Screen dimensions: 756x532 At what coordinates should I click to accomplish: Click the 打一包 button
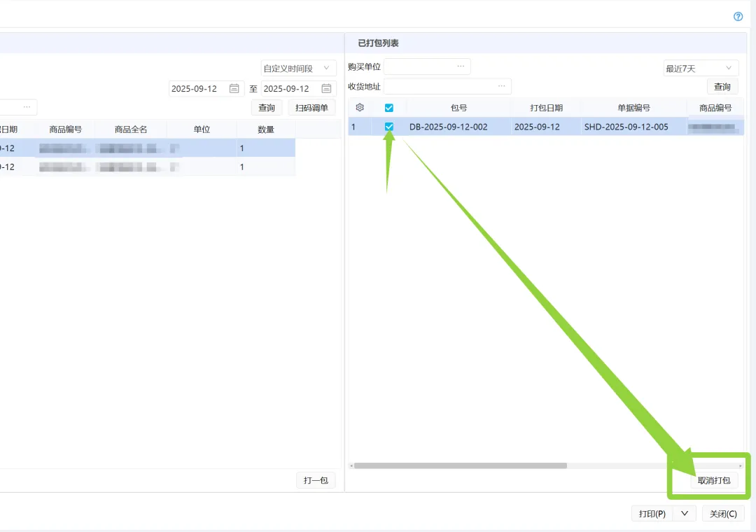(x=316, y=480)
